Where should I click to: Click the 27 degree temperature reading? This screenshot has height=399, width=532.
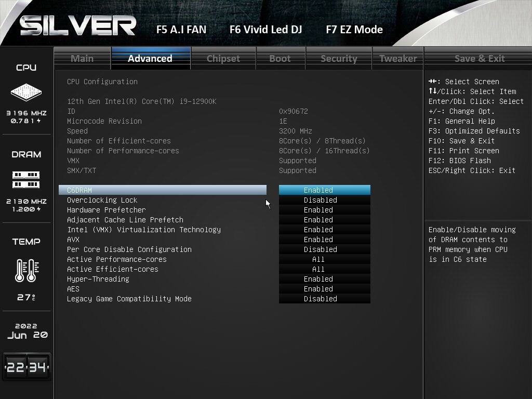(26, 297)
